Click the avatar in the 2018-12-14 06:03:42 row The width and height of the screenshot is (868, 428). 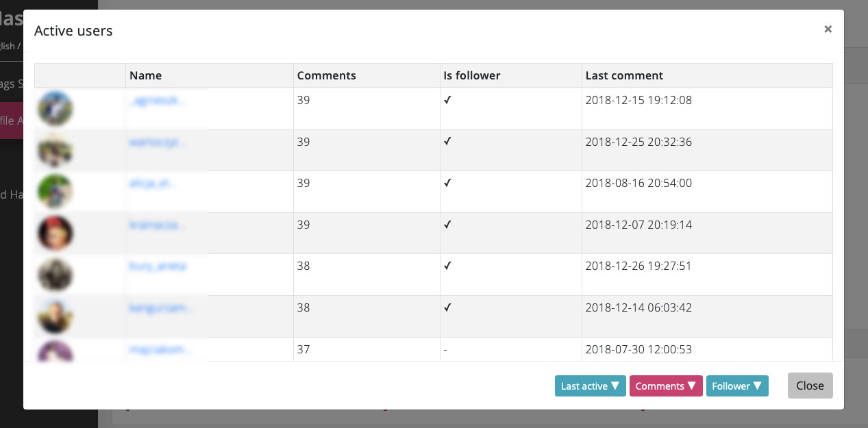point(55,316)
